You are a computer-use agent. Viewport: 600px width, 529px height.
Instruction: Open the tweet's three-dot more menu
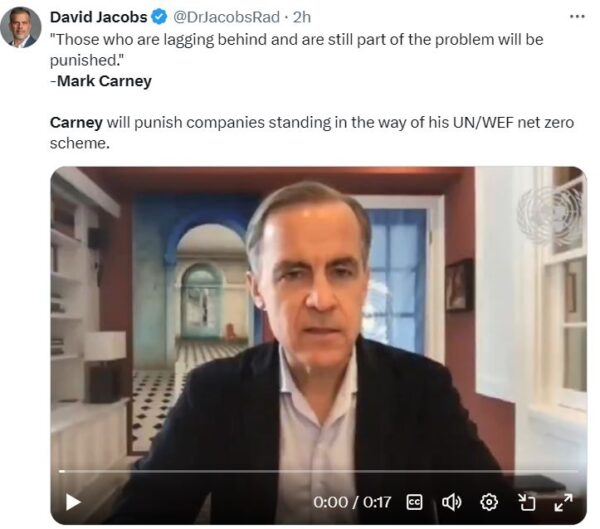coord(577,16)
